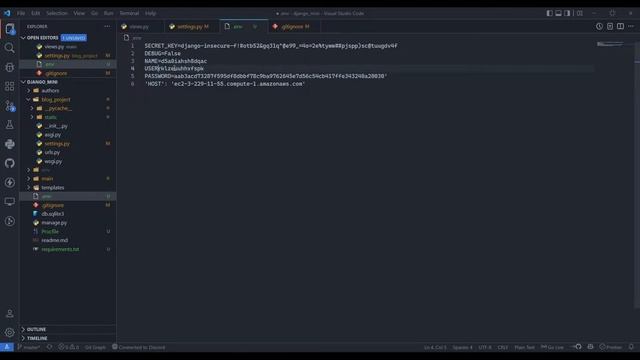640x360 pixels.
Task: Open manage.py in the file tree
Action: tap(54, 223)
